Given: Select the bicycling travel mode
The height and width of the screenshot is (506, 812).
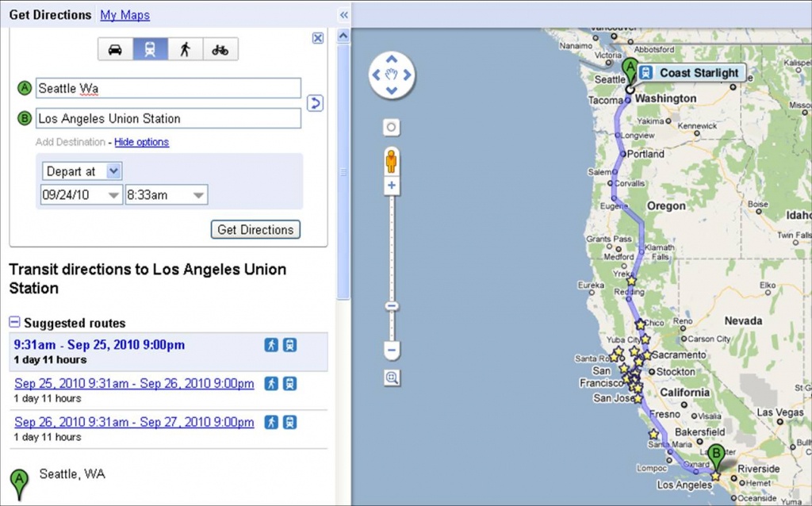Looking at the screenshot, I should pyautogui.click(x=220, y=49).
